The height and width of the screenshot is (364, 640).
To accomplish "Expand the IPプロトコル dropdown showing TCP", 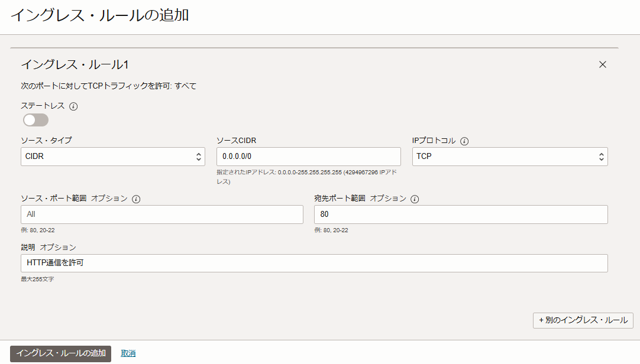I will click(x=509, y=157).
